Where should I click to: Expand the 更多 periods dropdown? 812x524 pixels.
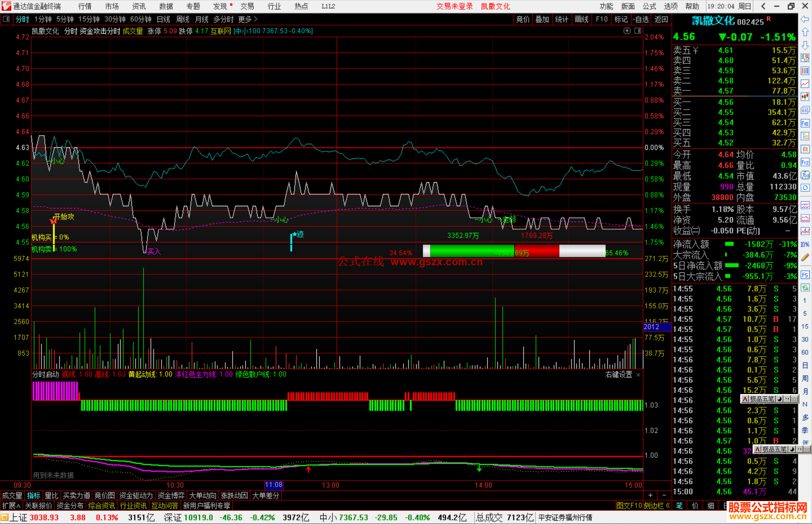(x=248, y=19)
